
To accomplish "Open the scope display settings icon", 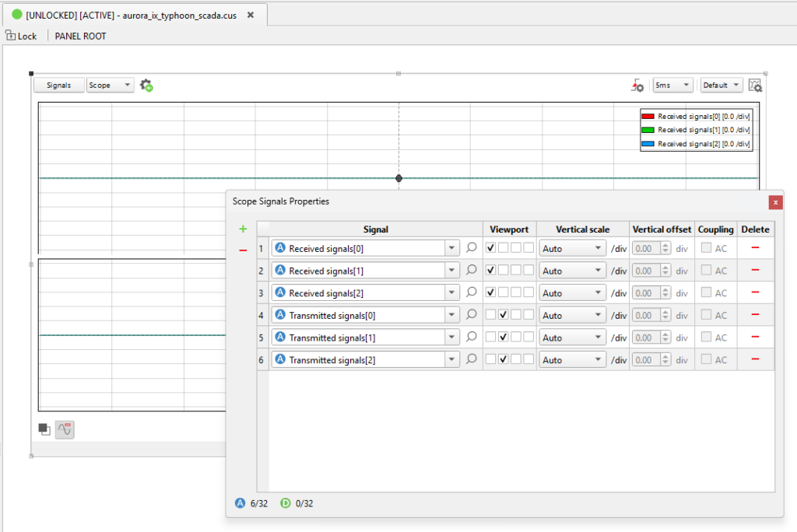I will [x=755, y=86].
